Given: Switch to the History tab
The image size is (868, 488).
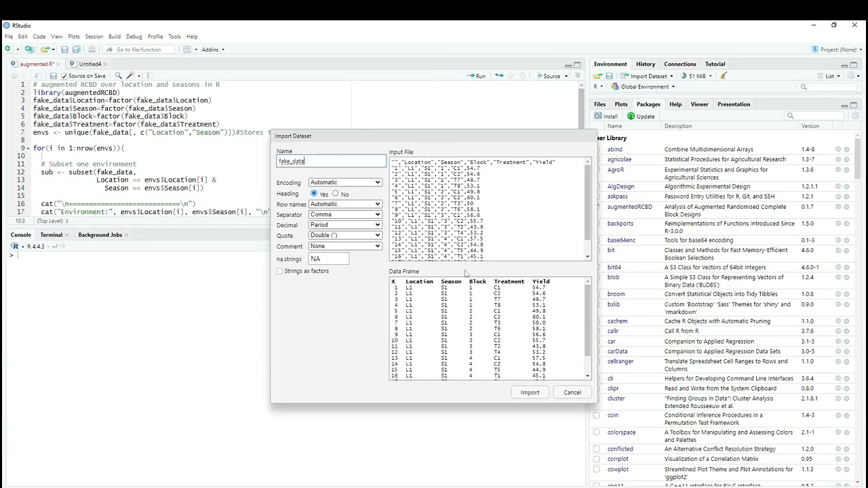Looking at the screenshot, I should point(646,64).
